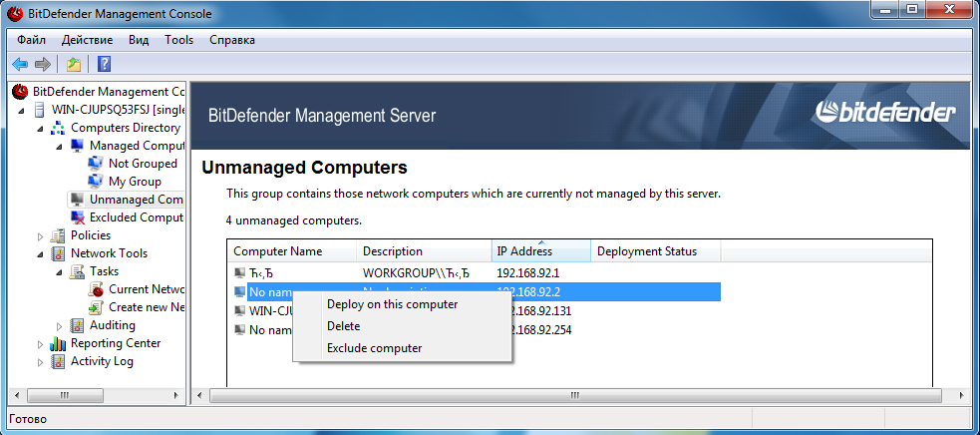Open Create new Network Task item

(x=147, y=307)
